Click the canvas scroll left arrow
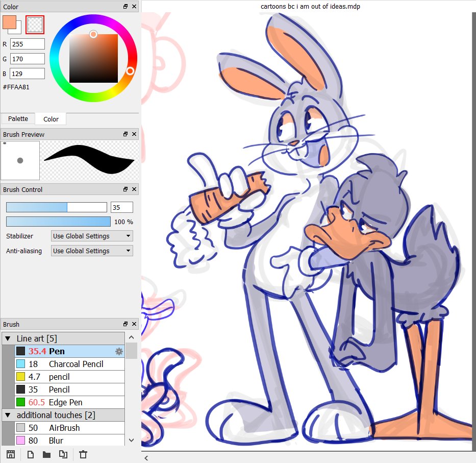 [x=146, y=458]
